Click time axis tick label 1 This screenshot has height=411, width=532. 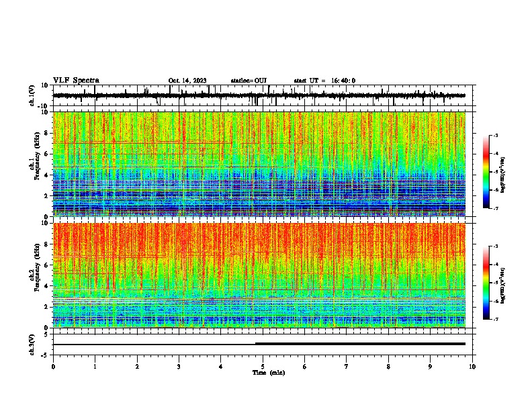[95, 367]
